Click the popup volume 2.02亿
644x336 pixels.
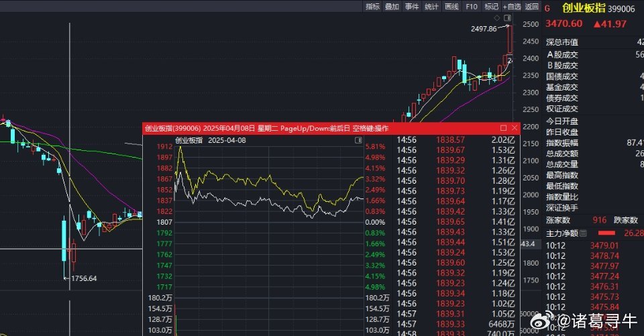pyautogui.click(x=503, y=139)
